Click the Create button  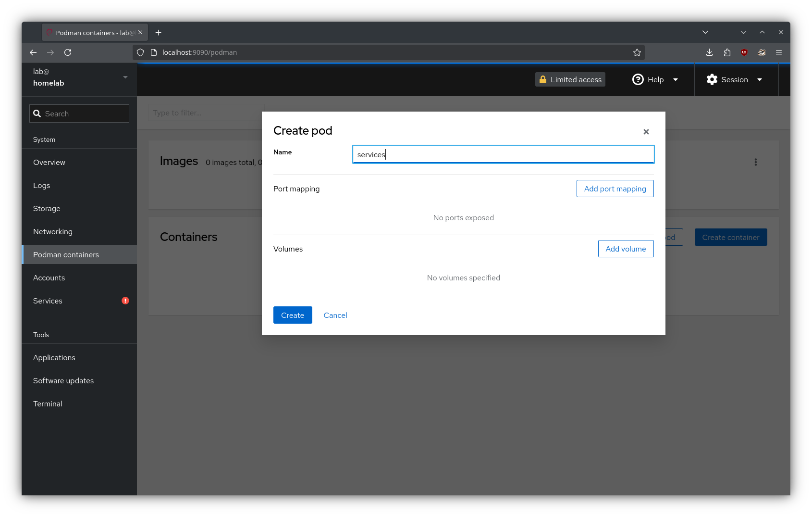(x=292, y=315)
